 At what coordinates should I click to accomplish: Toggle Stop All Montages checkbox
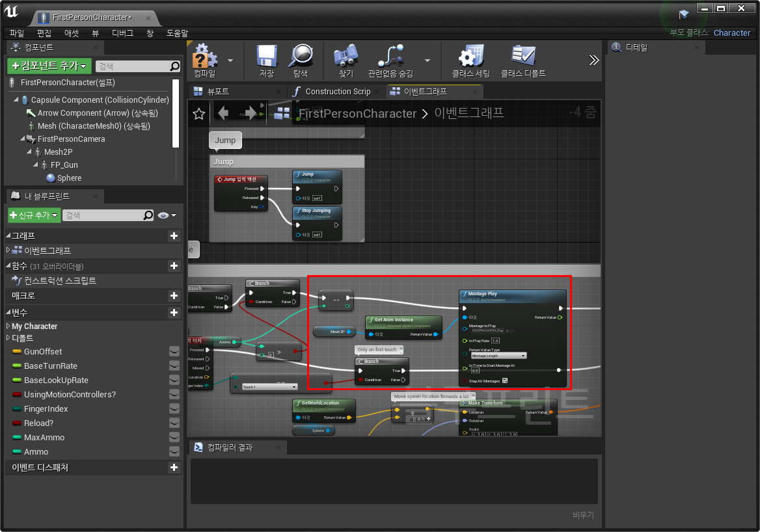tap(505, 381)
